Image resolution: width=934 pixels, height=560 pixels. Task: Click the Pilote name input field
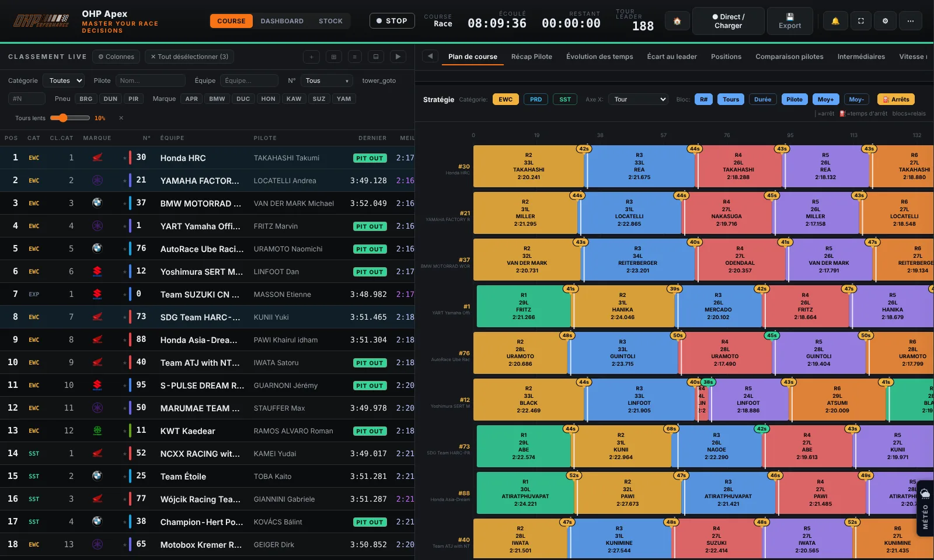pyautogui.click(x=150, y=80)
